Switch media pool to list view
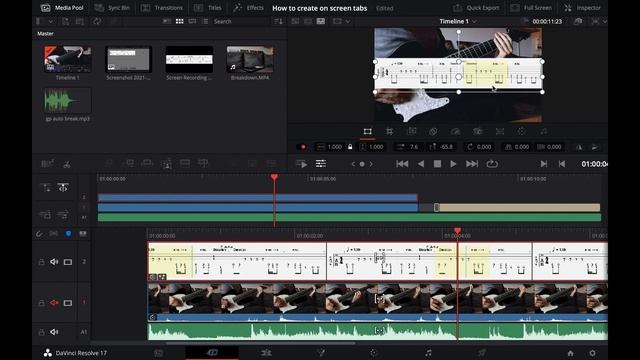The height and width of the screenshot is (360, 640). pyautogui.click(x=205, y=21)
